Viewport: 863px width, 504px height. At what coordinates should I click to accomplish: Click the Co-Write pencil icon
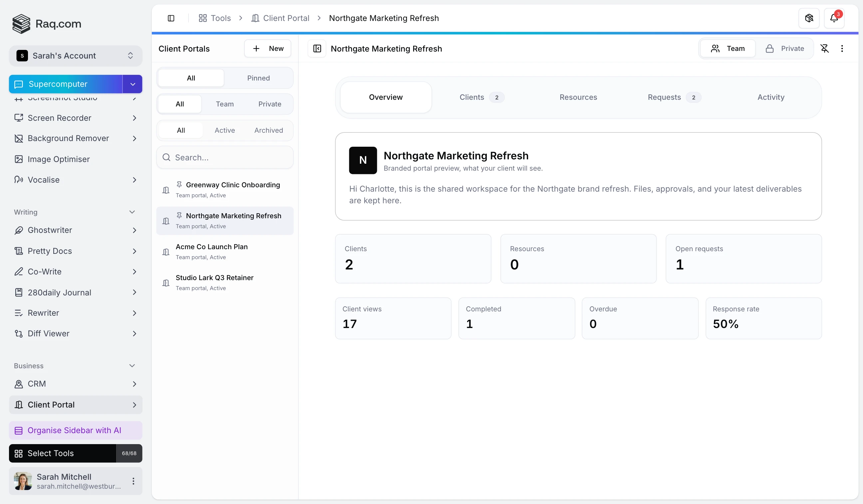pyautogui.click(x=19, y=272)
